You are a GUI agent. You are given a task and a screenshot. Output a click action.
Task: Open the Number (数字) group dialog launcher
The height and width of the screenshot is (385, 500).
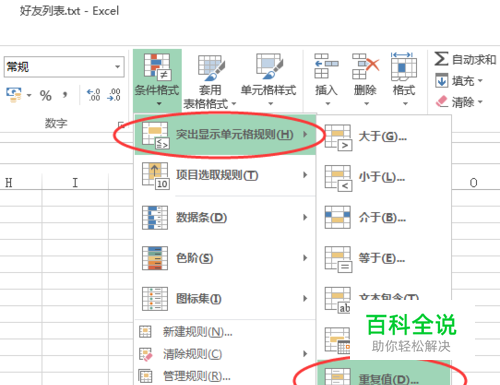click(x=121, y=125)
